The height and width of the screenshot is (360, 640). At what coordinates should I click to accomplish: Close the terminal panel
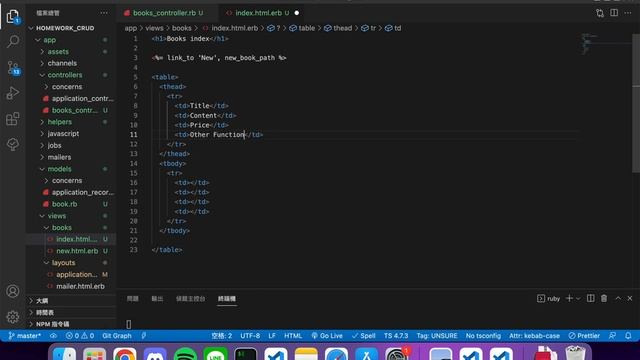630,298
